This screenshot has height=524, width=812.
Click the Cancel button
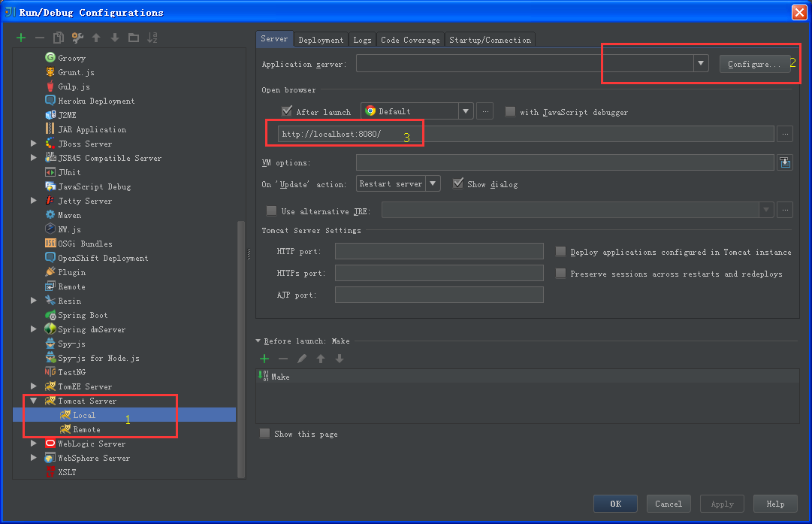(669, 503)
